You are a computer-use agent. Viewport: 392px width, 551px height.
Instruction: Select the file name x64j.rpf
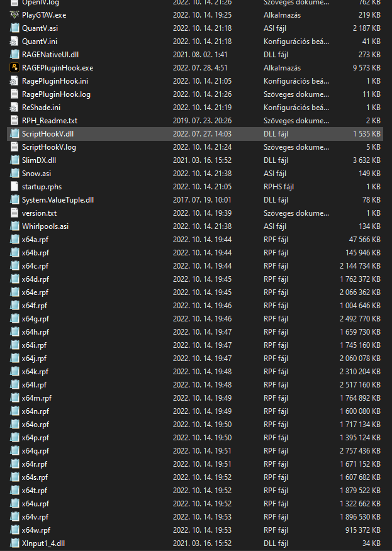(x=34, y=359)
